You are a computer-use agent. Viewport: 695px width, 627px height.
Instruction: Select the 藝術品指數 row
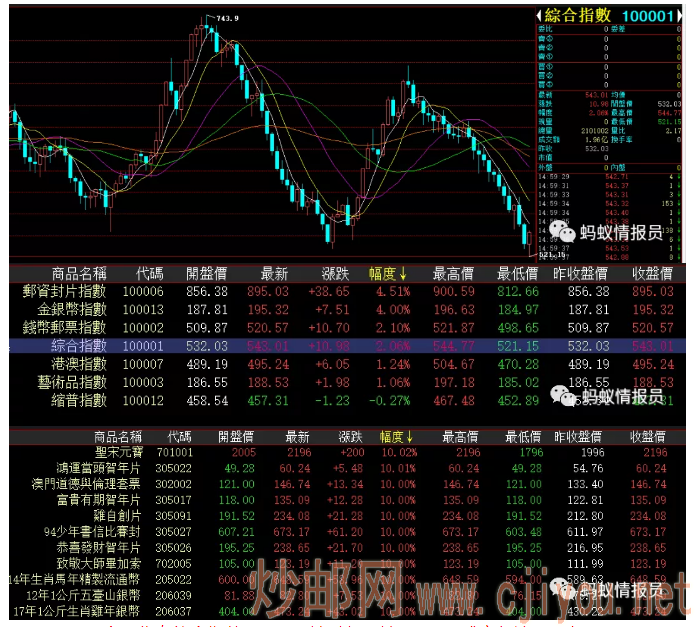72,382
